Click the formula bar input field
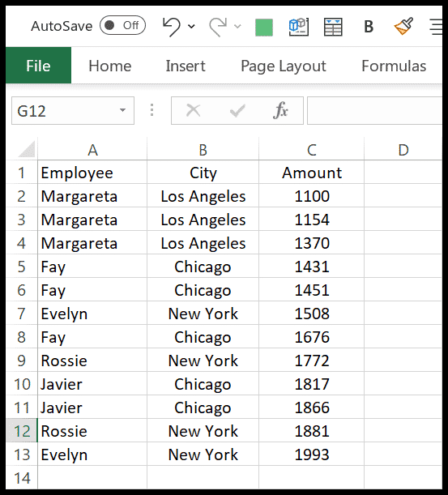The width and height of the screenshot is (448, 495). [x=374, y=110]
